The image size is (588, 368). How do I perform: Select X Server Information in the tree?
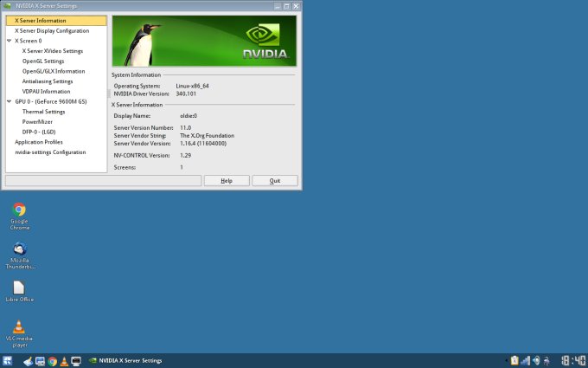click(56, 21)
